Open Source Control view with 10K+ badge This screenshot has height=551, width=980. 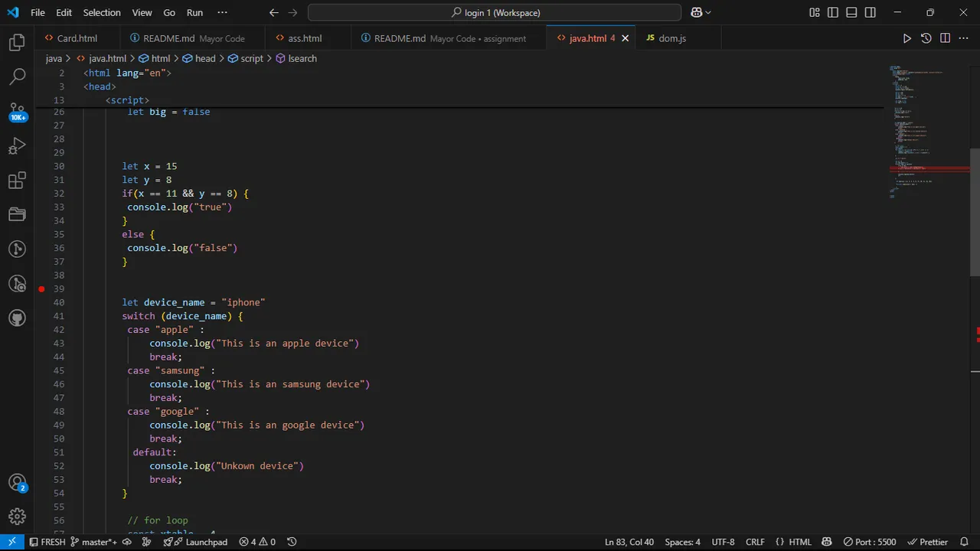[x=17, y=112]
